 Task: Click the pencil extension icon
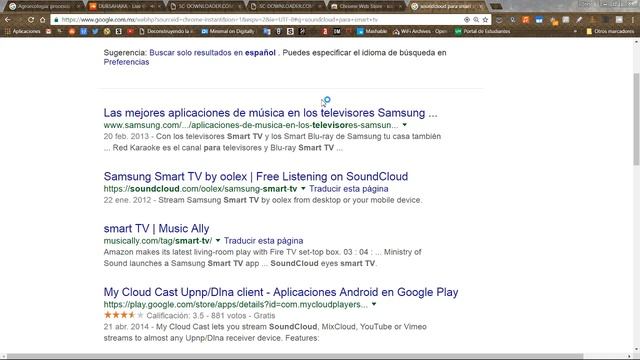point(579,20)
